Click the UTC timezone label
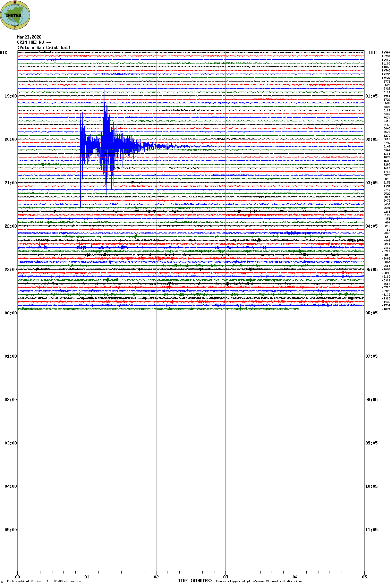 point(373,53)
